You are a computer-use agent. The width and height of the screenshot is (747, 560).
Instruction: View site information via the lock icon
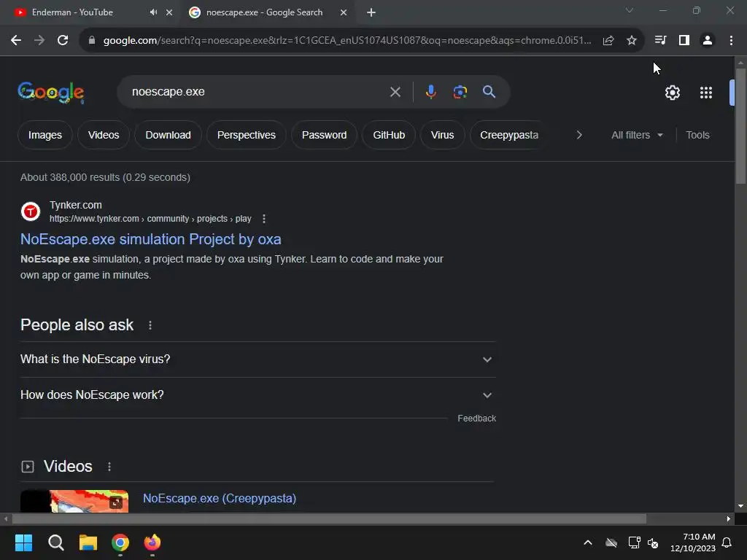click(92, 41)
